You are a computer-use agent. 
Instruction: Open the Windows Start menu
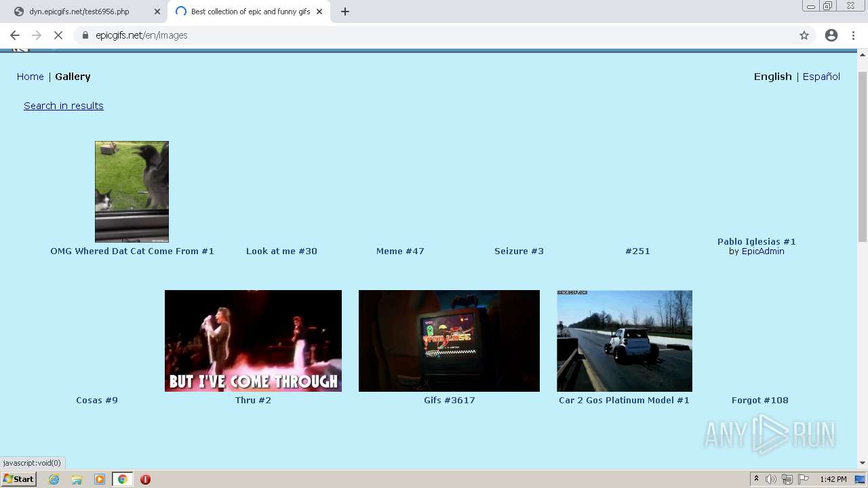pos(19,479)
